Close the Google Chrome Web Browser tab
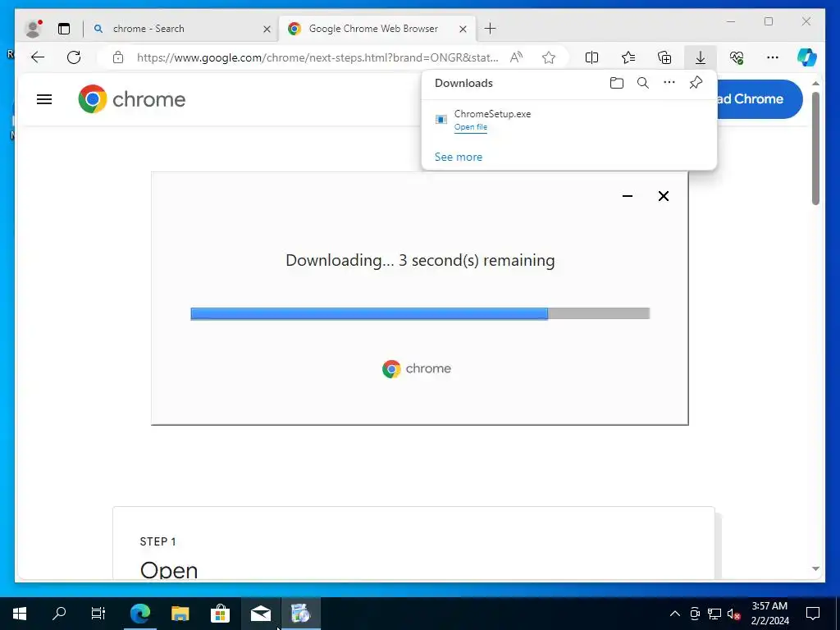This screenshot has width=840, height=630. (463, 29)
